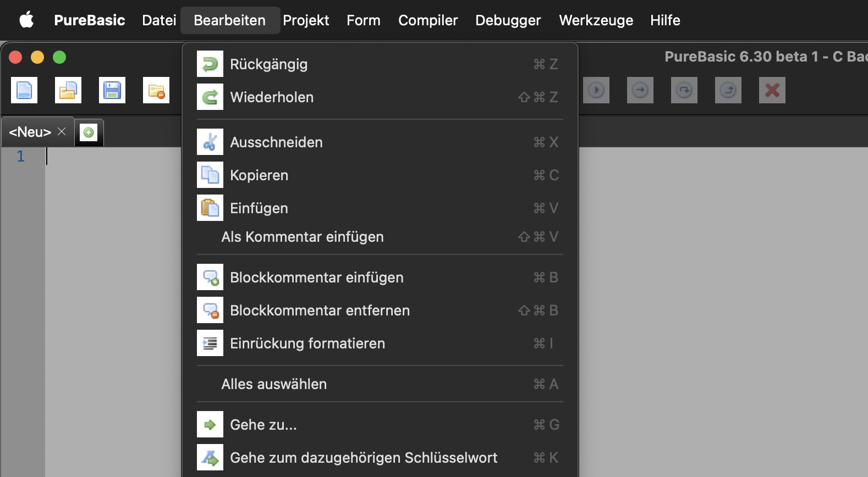This screenshot has height=477, width=868.
Task: Choose Ausschneiden from the menu
Action: click(380, 142)
